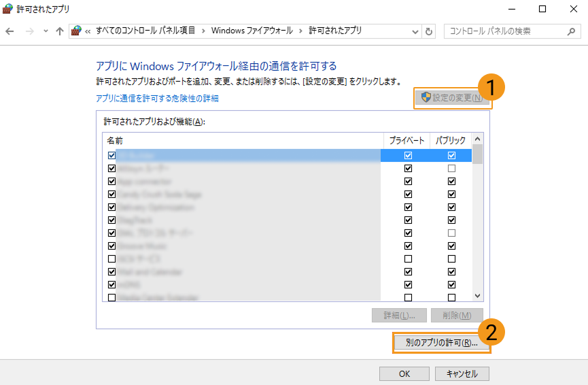Open address bar history dropdown
Viewport: 588px width, 385px height.
pyautogui.click(x=415, y=31)
